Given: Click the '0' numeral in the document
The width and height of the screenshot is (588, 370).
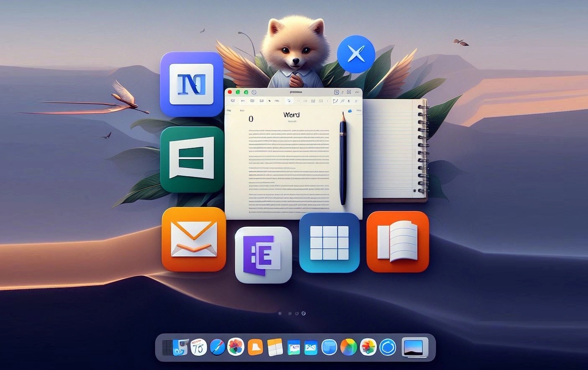Looking at the screenshot, I should click(251, 119).
